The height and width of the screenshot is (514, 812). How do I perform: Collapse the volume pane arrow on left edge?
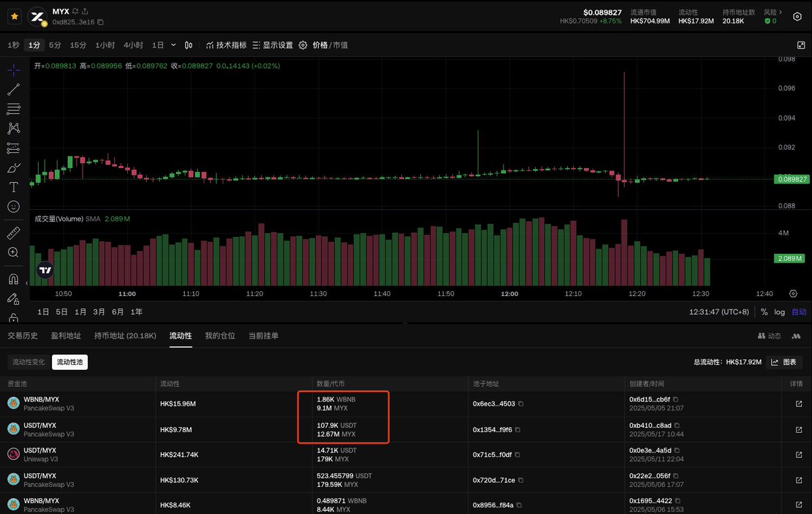(x=27, y=283)
